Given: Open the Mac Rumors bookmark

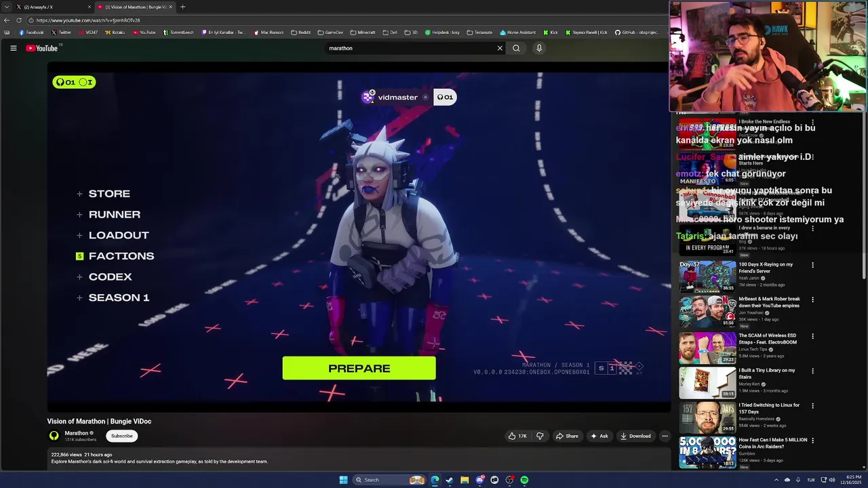Looking at the screenshot, I should point(269,33).
